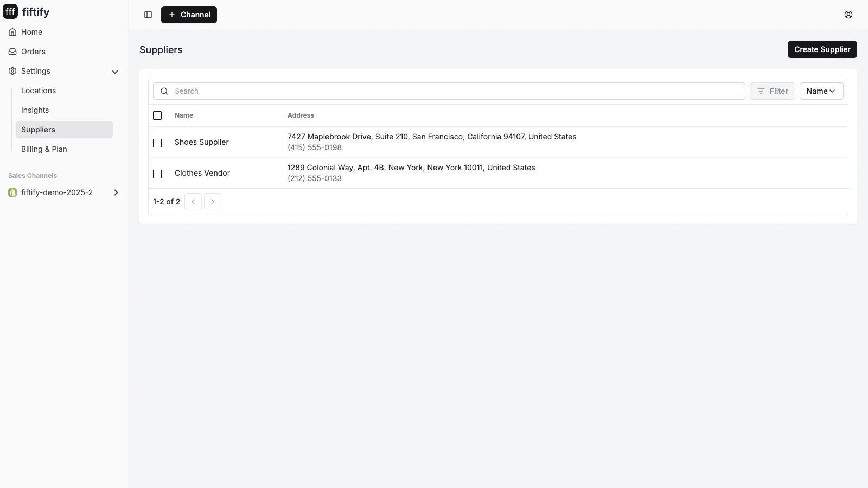The height and width of the screenshot is (488, 868).
Task: Toggle the sidebar panel icon
Action: pos(148,15)
